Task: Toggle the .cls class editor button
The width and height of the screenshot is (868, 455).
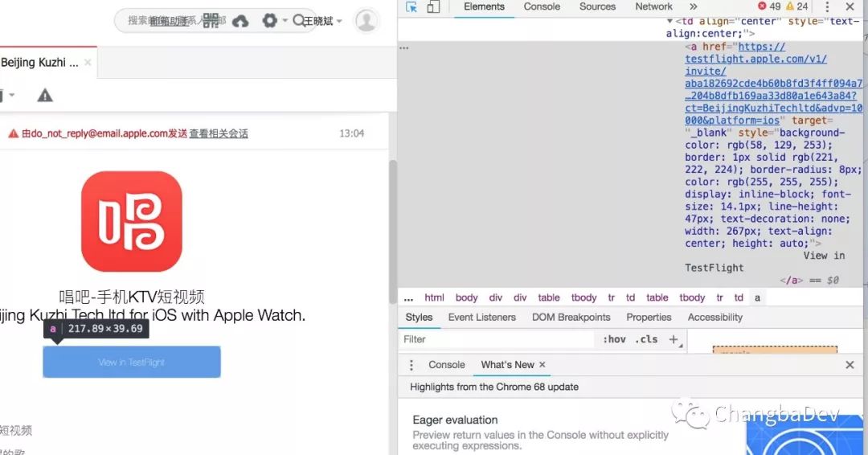Action: (x=646, y=339)
